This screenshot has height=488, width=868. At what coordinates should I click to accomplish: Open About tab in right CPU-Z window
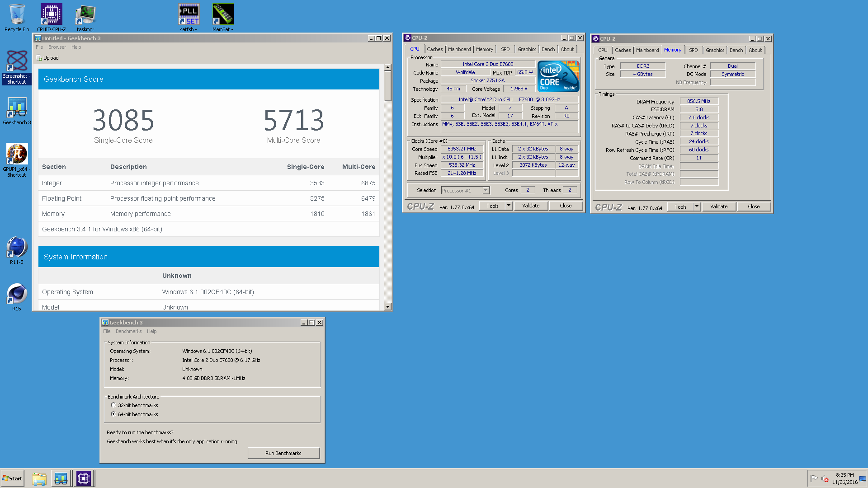[755, 50]
